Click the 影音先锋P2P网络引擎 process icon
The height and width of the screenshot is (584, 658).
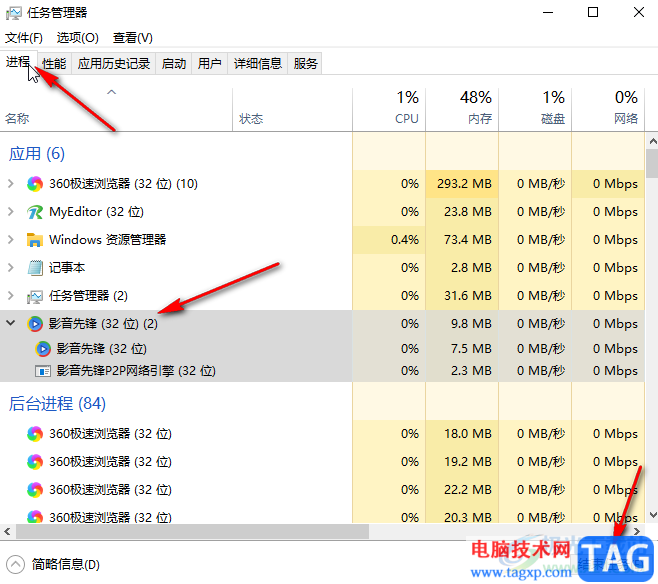pyautogui.click(x=43, y=371)
